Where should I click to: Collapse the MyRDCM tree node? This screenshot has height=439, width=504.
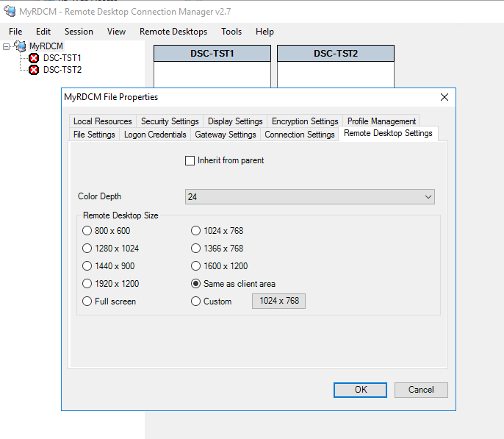click(7, 46)
